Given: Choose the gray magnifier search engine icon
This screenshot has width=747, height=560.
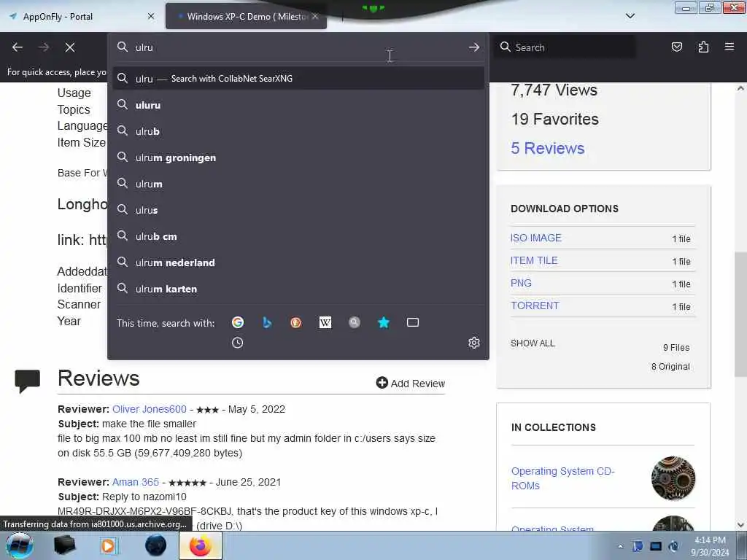Looking at the screenshot, I should pos(354,322).
